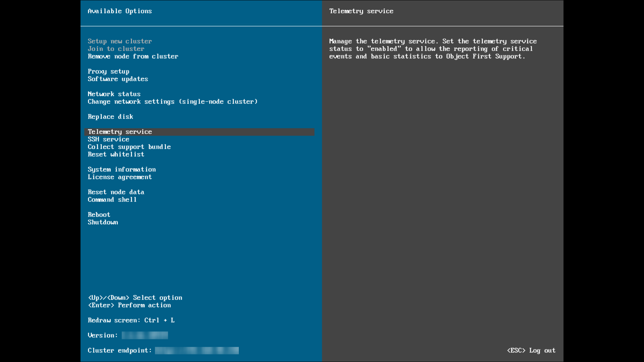644x362 pixels.
Task: Click the telemetry description paragraph
Action: coord(433,49)
